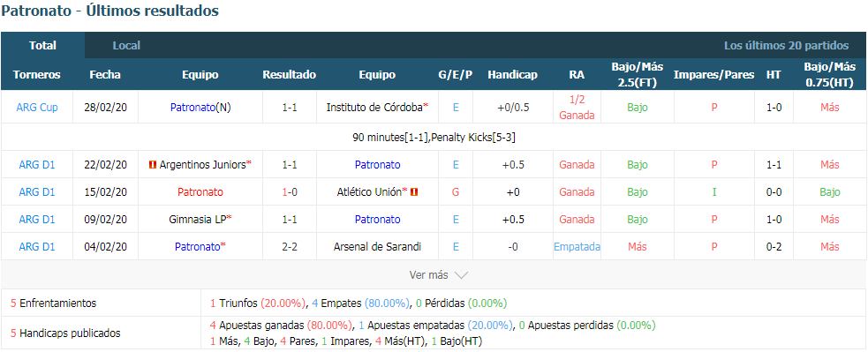Click the Resultado column header
Screen dimensions: 868x352
pos(289,75)
